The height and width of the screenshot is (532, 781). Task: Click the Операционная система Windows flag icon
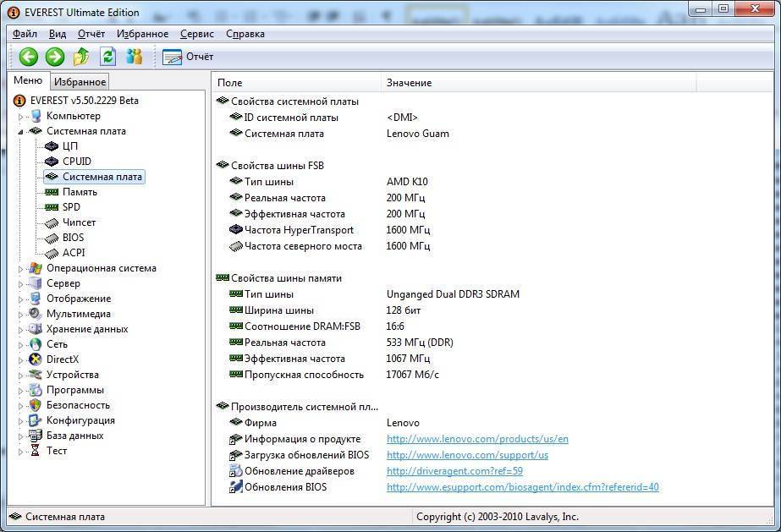pos(36,268)
